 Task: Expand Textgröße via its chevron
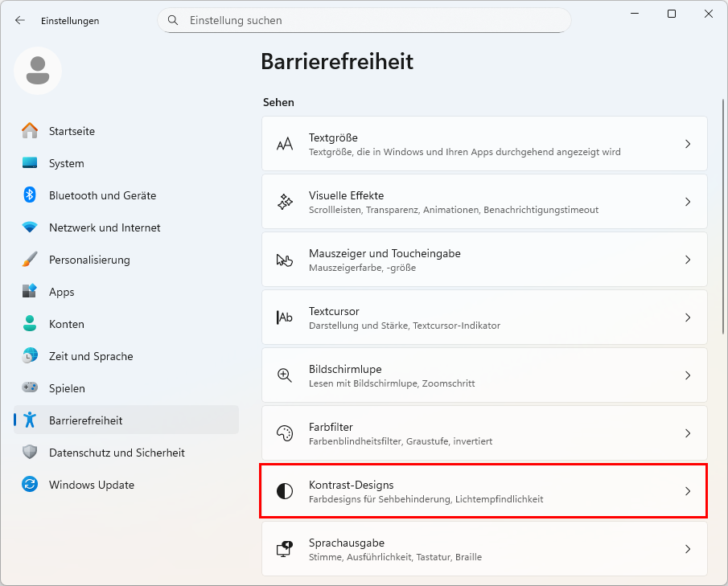coord(688,144)
